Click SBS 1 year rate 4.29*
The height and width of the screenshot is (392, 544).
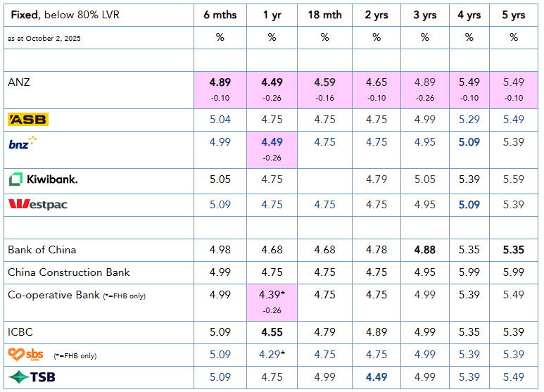(x=272, y=355)
